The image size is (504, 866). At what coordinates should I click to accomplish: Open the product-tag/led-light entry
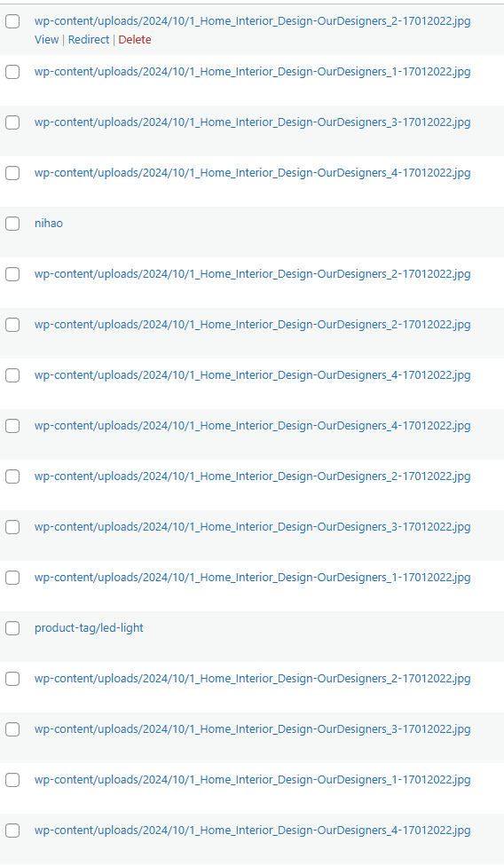pyautogui.click(x=89, y=628)
